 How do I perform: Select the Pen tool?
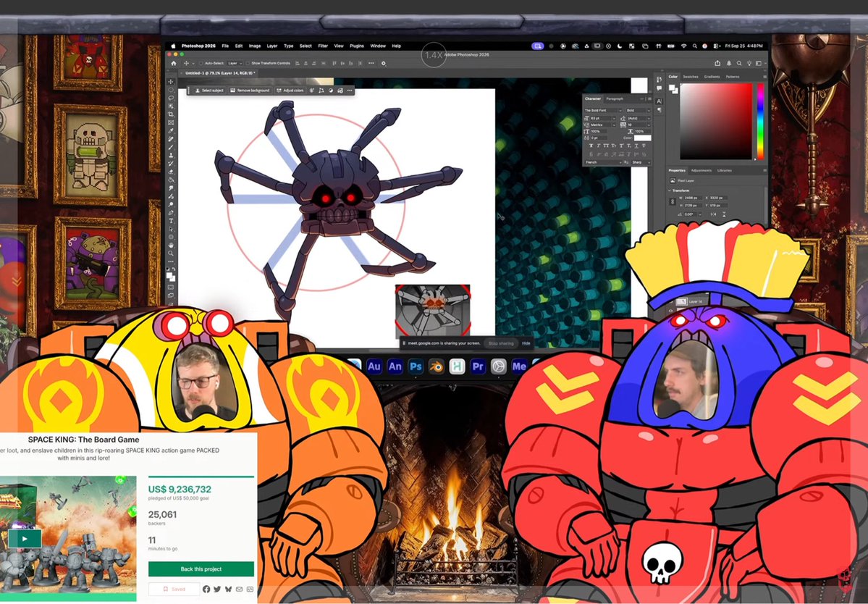click(171, 212)
